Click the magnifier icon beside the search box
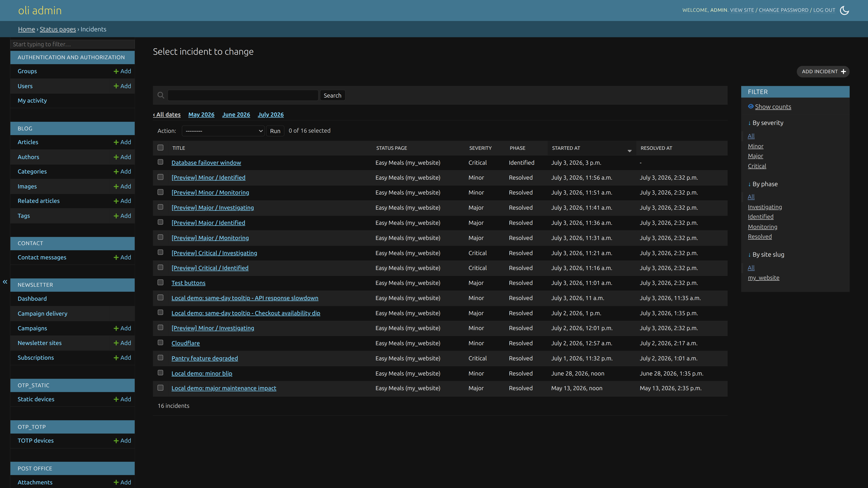This screenshot has width=868, height=488. 161,95
